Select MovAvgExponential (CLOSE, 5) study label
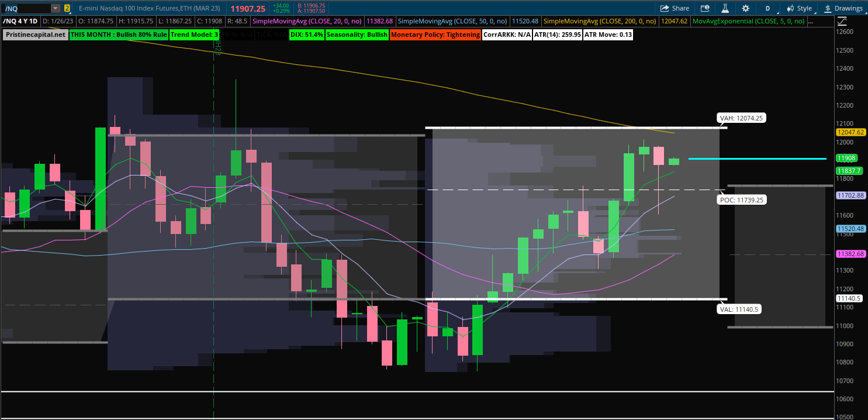 coord(748,21)
